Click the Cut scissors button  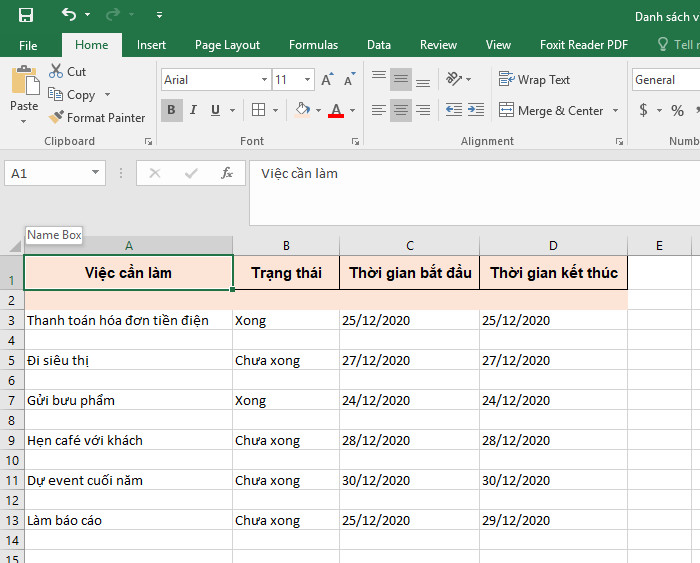click(x=67, y=71)
